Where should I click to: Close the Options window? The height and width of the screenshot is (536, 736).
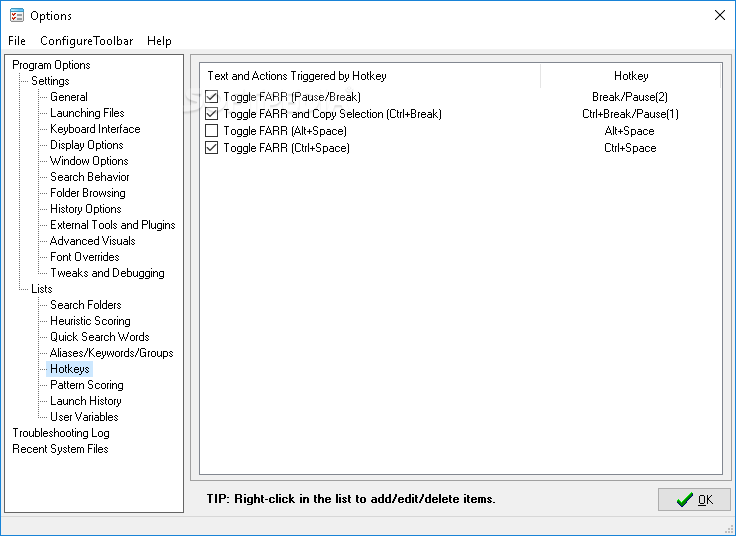click(x=720, y=15)
